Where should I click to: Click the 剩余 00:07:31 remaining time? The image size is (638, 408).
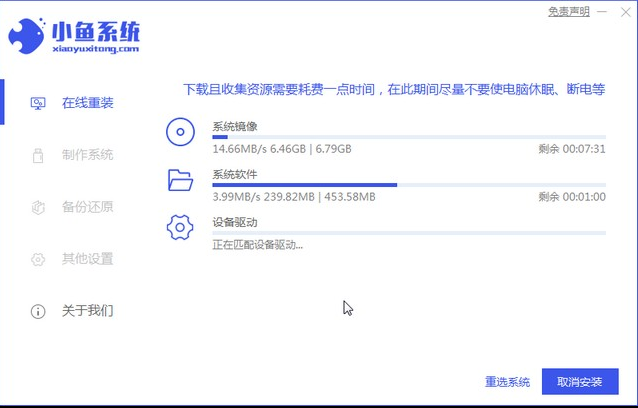[x=572, y=149]
